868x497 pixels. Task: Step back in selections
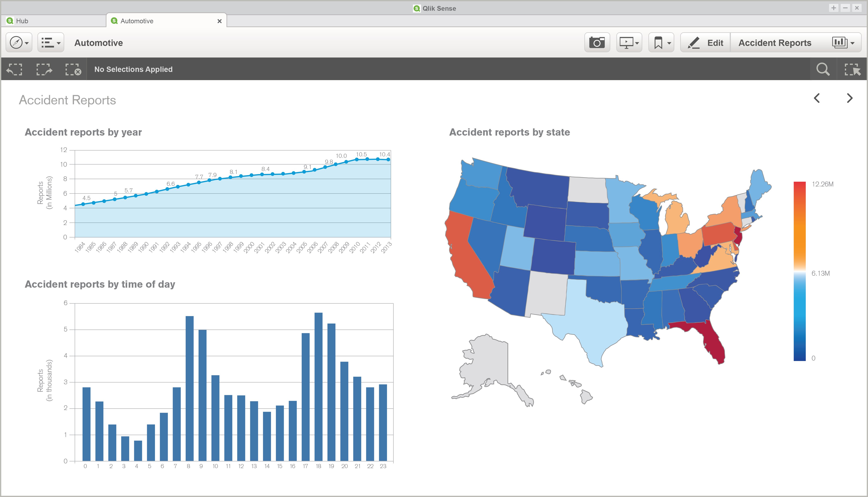[14, 69]
